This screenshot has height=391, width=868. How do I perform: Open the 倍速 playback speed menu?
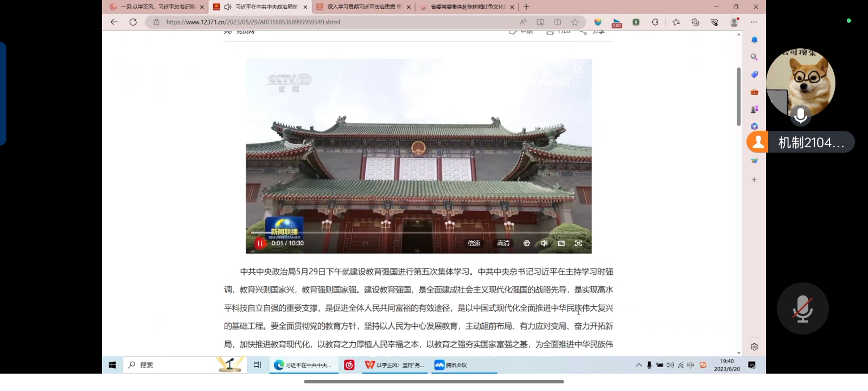pyautogui.click(x=474, y=243)
